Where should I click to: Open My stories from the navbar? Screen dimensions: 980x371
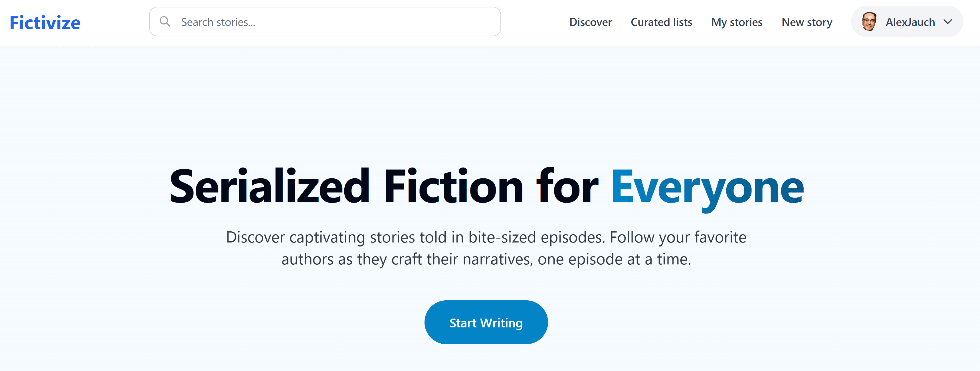[x=737, y=22]
